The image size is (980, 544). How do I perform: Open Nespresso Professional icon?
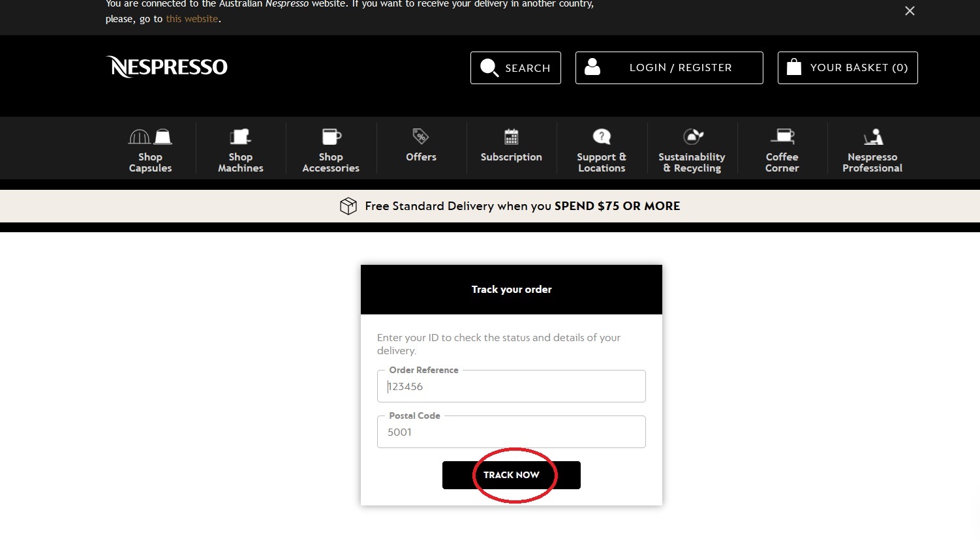(x=872, y=137)
